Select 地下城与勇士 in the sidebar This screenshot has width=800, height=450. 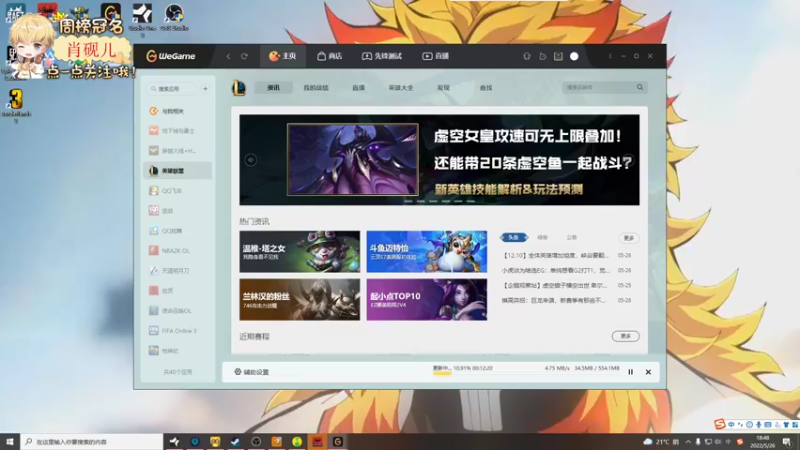coord(178,131)
